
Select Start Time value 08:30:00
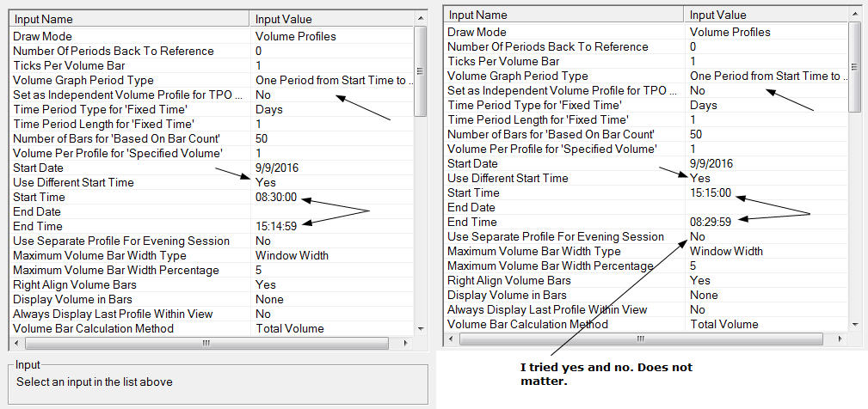[276, 198]
